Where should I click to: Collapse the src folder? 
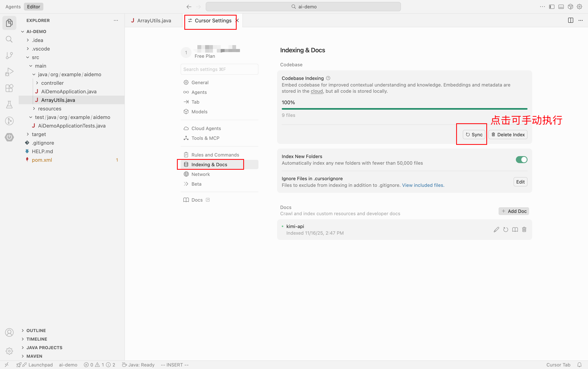coord(35,57)
